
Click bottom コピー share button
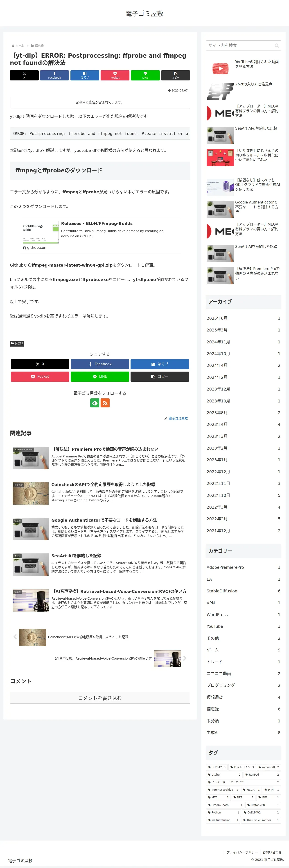[160, 376]
